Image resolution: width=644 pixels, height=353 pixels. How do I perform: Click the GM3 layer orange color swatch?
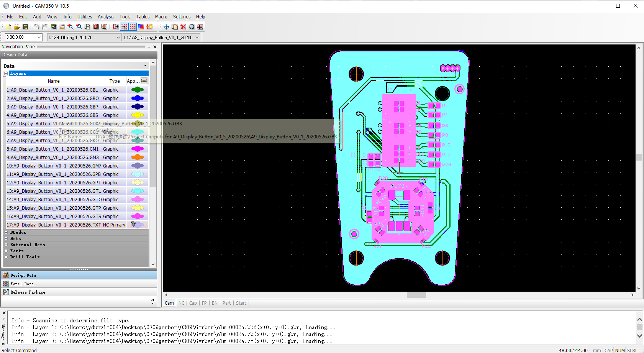[137, 157]
